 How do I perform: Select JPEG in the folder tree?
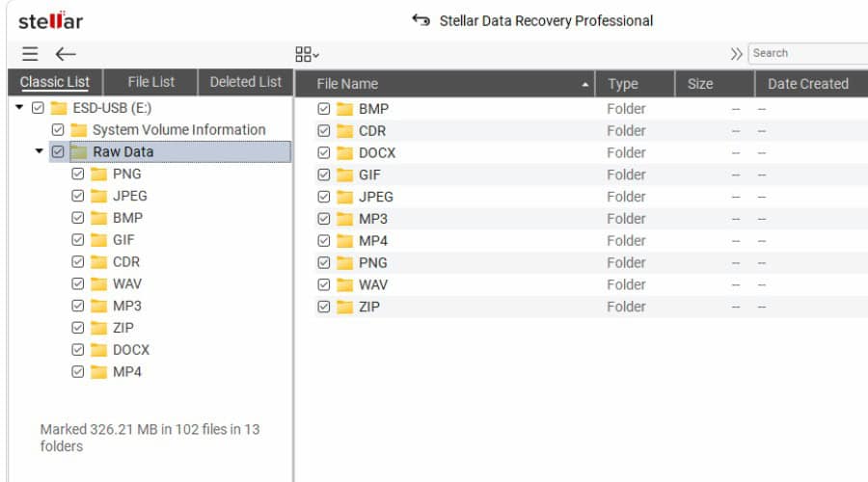(x=129, y=196)
